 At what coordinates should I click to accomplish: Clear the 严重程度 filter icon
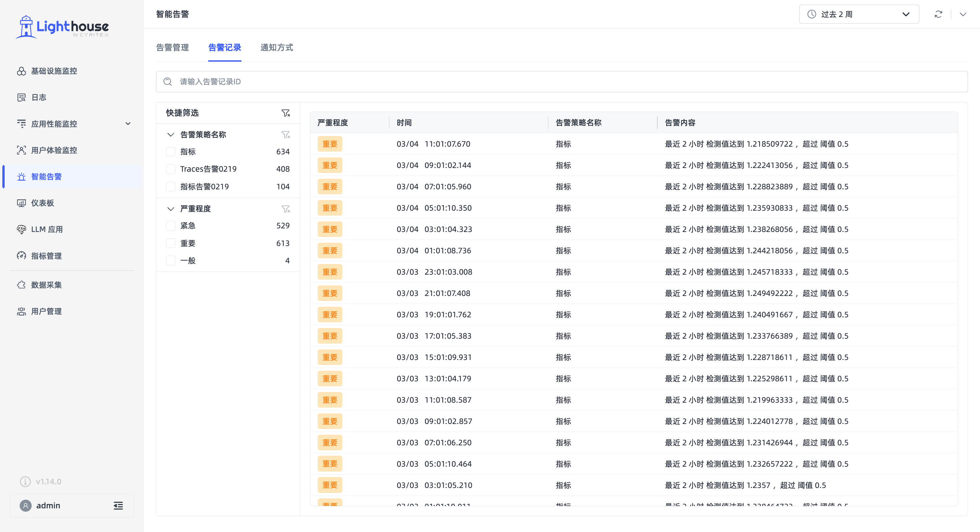(x=285, y=209)
